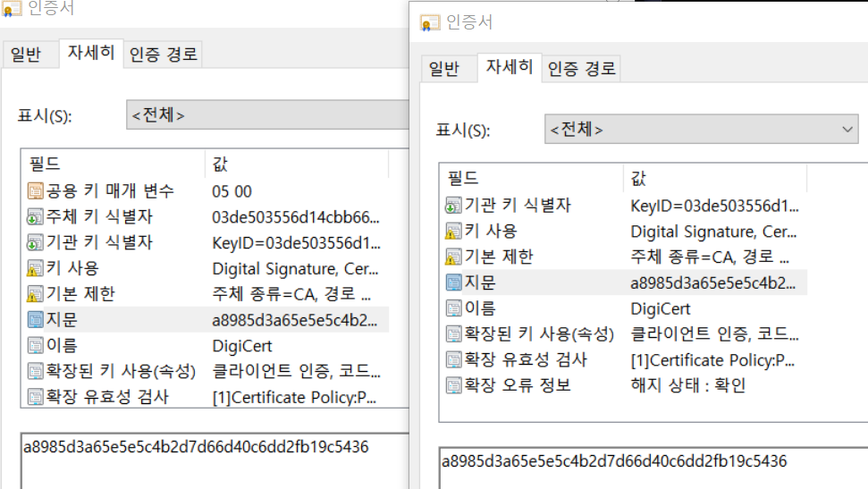Screen dimensions: 868x489
Task: Select 확장된 키 사용(속성) label in left window
Action: (121, 371)
